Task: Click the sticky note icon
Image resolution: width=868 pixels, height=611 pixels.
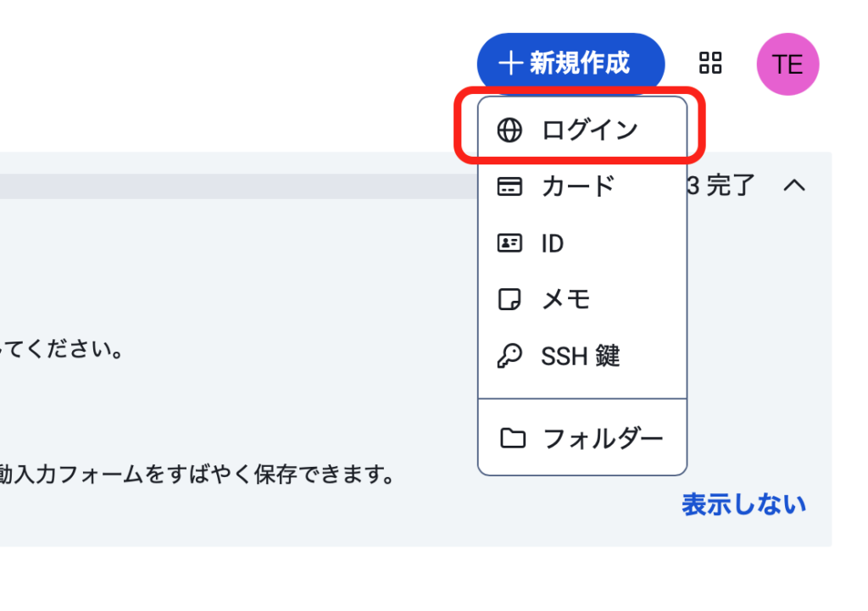Action: (x=509, y=299)
